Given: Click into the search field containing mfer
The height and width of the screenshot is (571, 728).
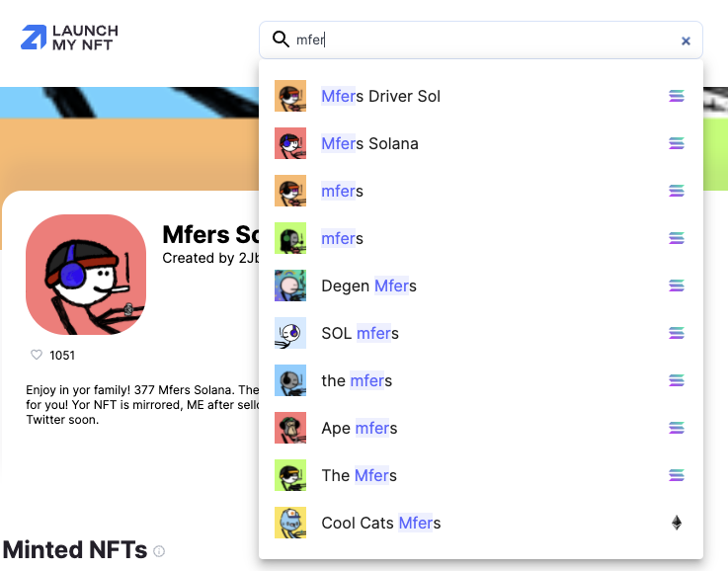Looking at the screenshot, I should click(480, 40).
